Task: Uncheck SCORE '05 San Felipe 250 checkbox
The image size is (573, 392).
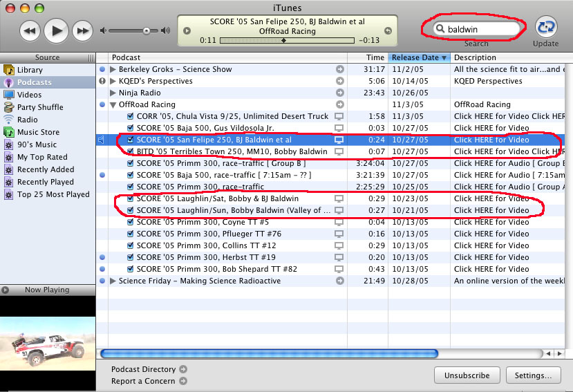Action: click(130, 140)
